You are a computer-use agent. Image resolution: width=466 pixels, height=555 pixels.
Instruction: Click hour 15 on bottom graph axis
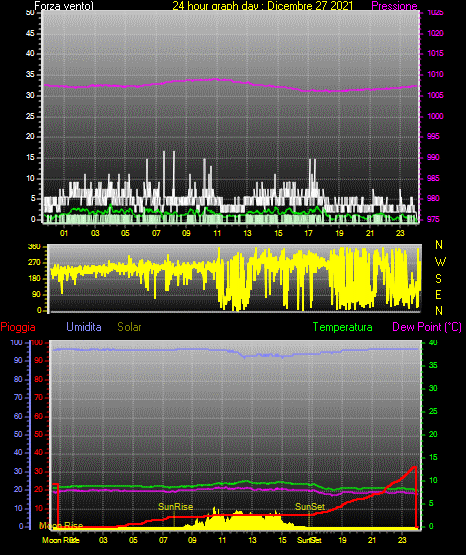[x=282, y=540]
